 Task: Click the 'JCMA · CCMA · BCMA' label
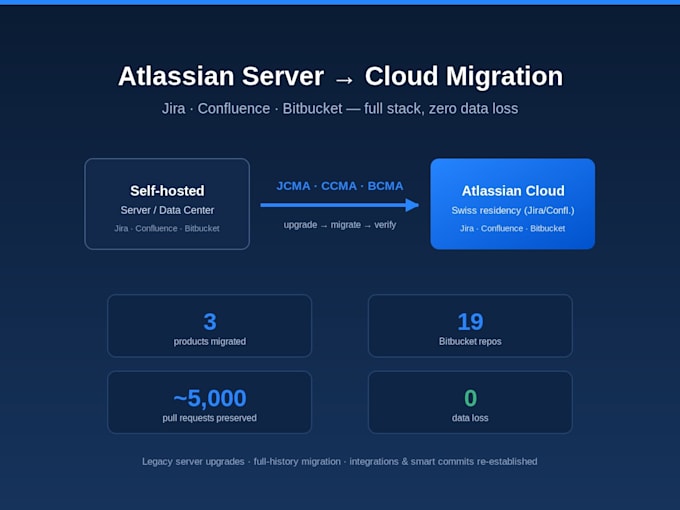coord(340,186)
